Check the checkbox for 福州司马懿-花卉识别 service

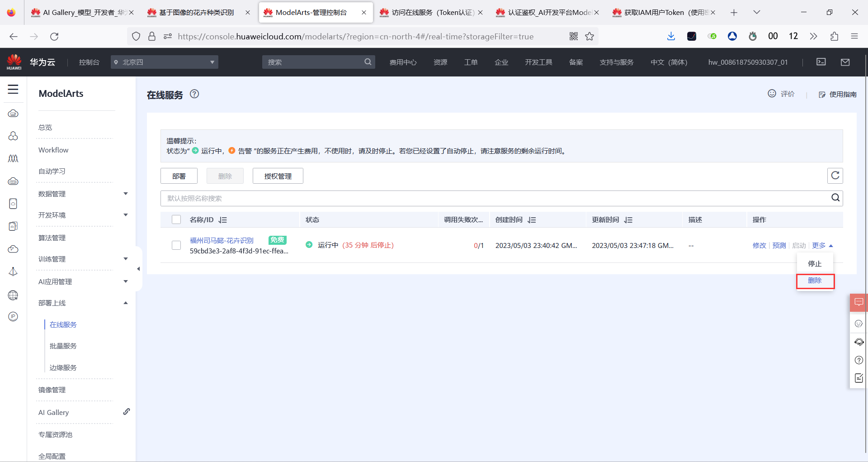point(176,245)
